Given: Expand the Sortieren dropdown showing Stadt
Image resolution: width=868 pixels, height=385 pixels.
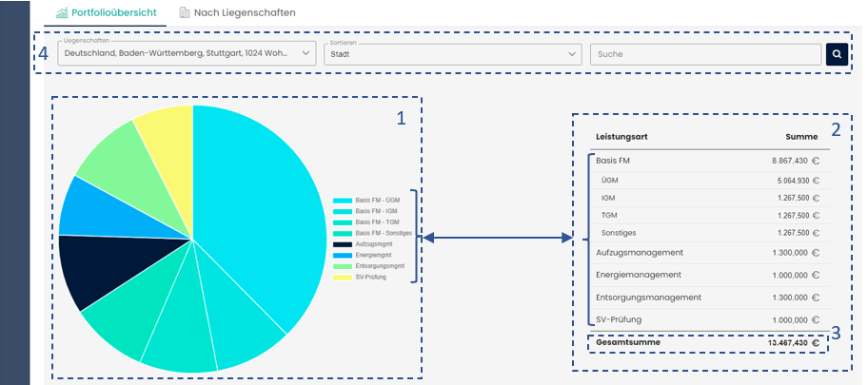Looking at the screenshot, I should (x=452, y=54).
